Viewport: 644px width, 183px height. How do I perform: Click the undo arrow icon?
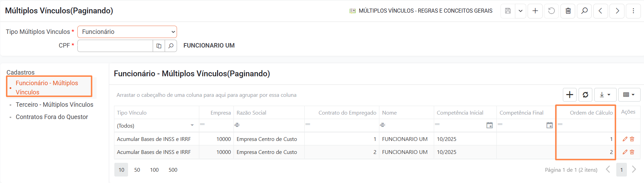551,11
